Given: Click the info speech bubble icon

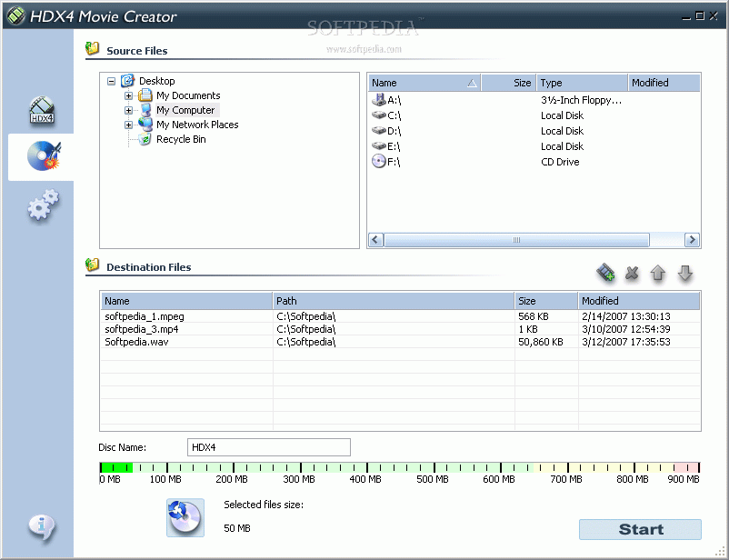Looking at the screenshot, I should [42, 528].
